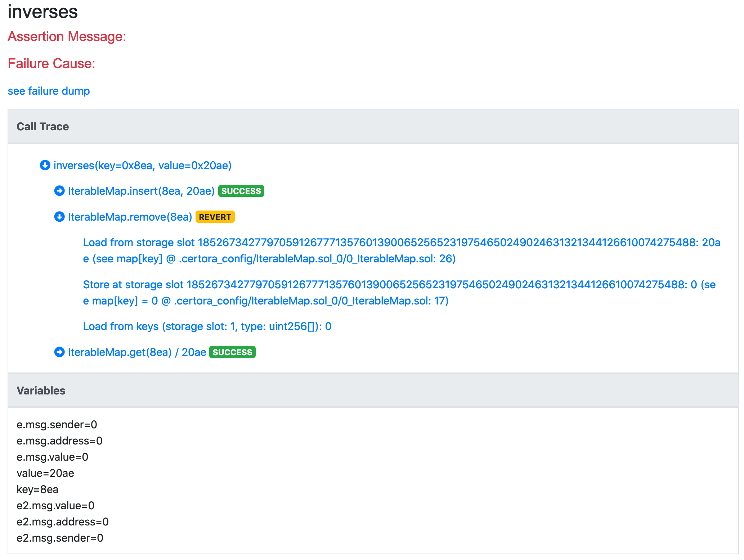This screenshot has height=560, width=744.
Task: Click Load from keys storage slot line
Action: pos(207,326)
